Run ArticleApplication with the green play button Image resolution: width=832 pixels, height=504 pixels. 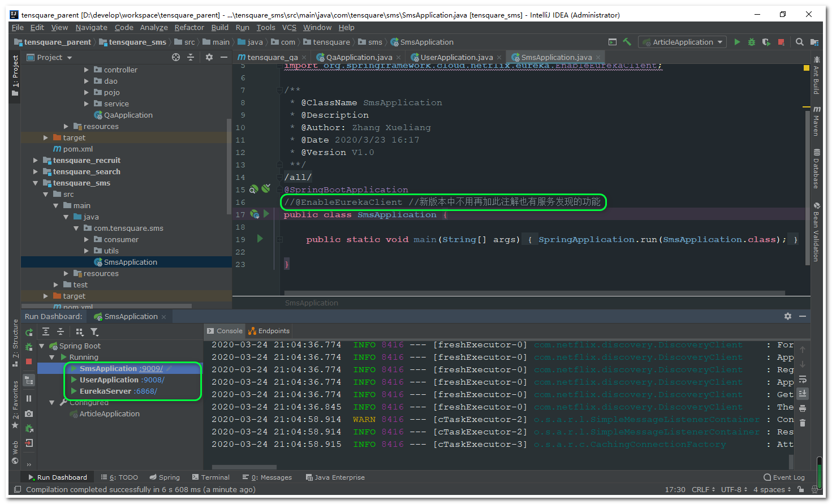pos(737,42)
